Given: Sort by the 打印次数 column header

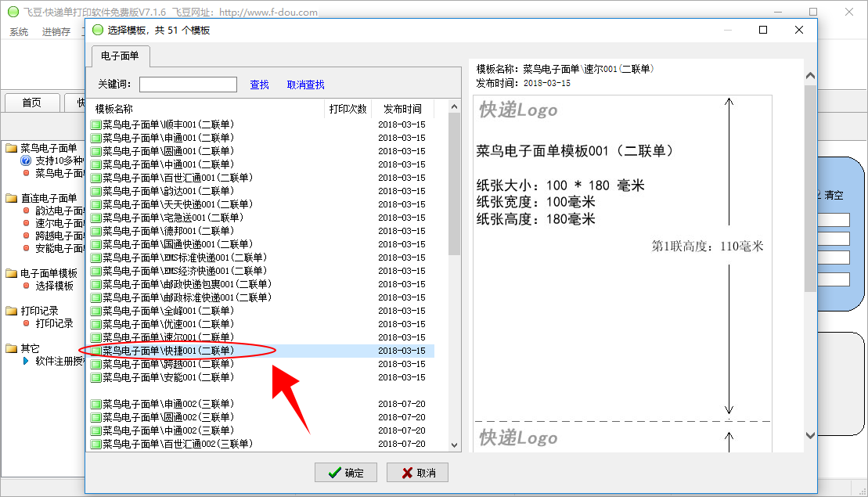Looking at the screenshot, I should pyautogui.click(x=348, y=109).
